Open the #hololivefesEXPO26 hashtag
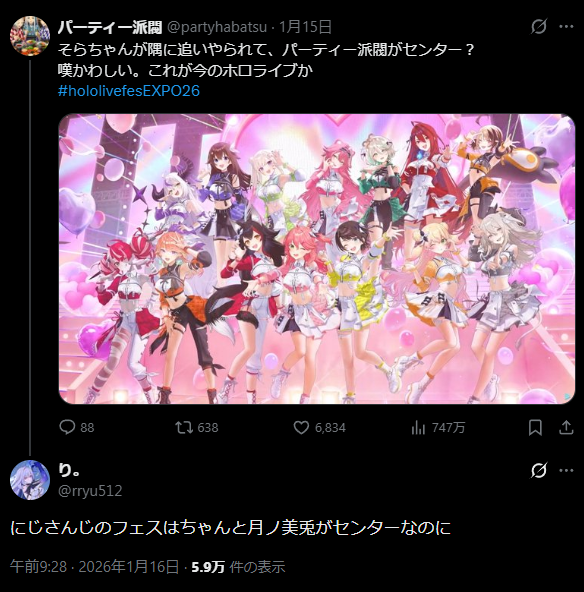The image size is (584, 592). click(129, 91)
